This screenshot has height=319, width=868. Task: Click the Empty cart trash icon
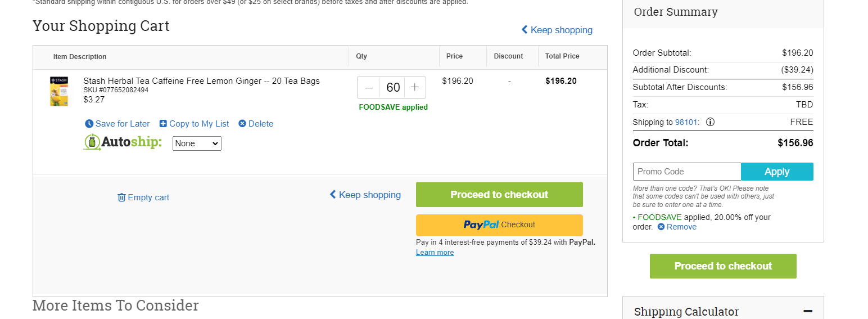[x=121, y=197]
